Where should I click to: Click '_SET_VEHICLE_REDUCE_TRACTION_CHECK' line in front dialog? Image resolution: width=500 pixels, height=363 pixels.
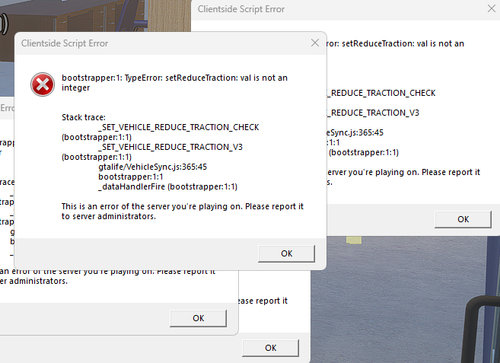(x=179, y=127)
